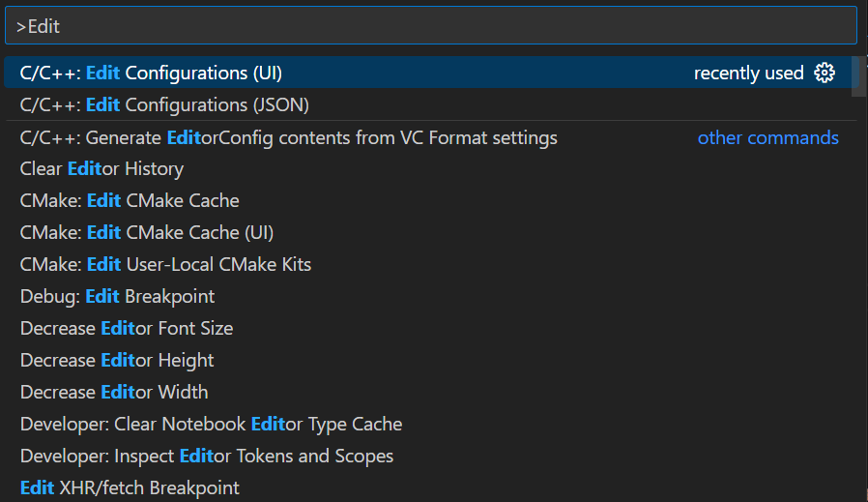The width and height of the screenshot is (868, 502).
Task: Click the 'recently used' label
Action: click(x=748, y=74)
